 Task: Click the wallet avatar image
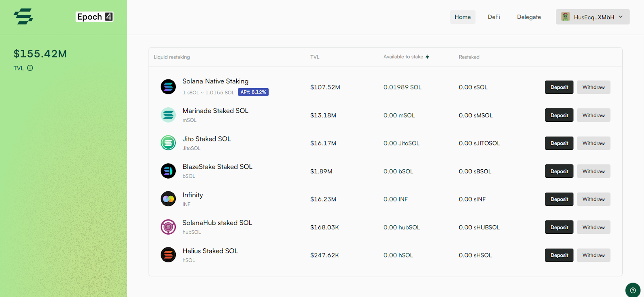pos(566,17)
